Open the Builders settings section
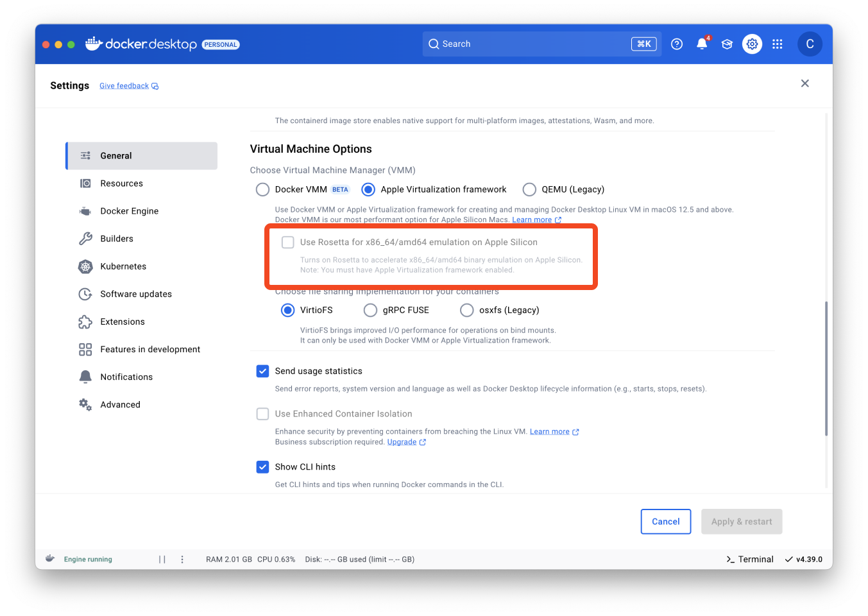Image resolution: width=868 pixels, height=616 pixels. point(141,239)
